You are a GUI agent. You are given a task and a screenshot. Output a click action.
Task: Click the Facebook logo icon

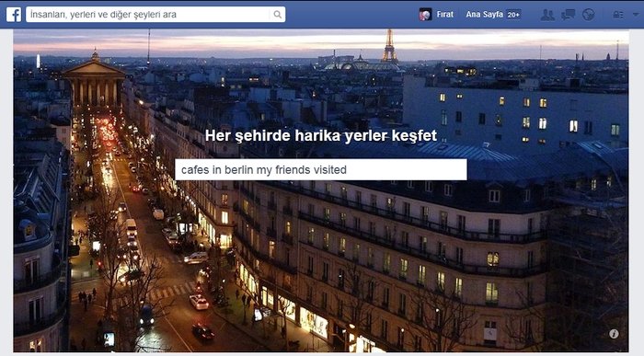coord(14,15)
